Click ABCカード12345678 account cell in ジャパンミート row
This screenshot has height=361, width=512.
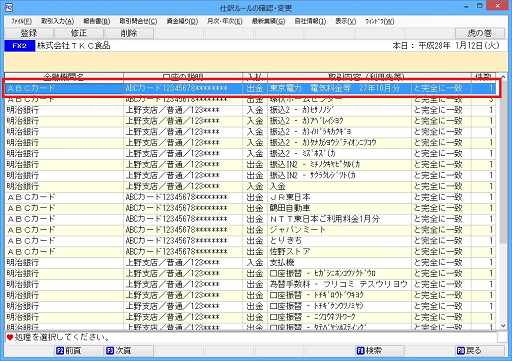coord(183,230)
